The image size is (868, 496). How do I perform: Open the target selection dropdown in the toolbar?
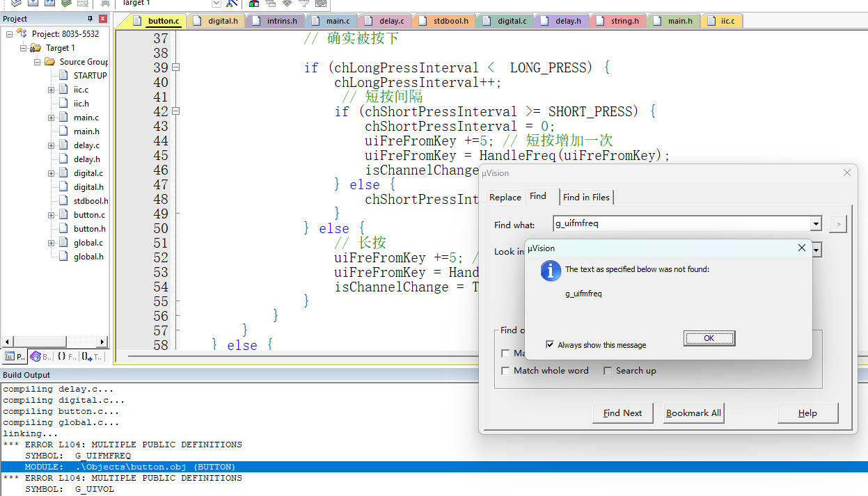point(216,3)
